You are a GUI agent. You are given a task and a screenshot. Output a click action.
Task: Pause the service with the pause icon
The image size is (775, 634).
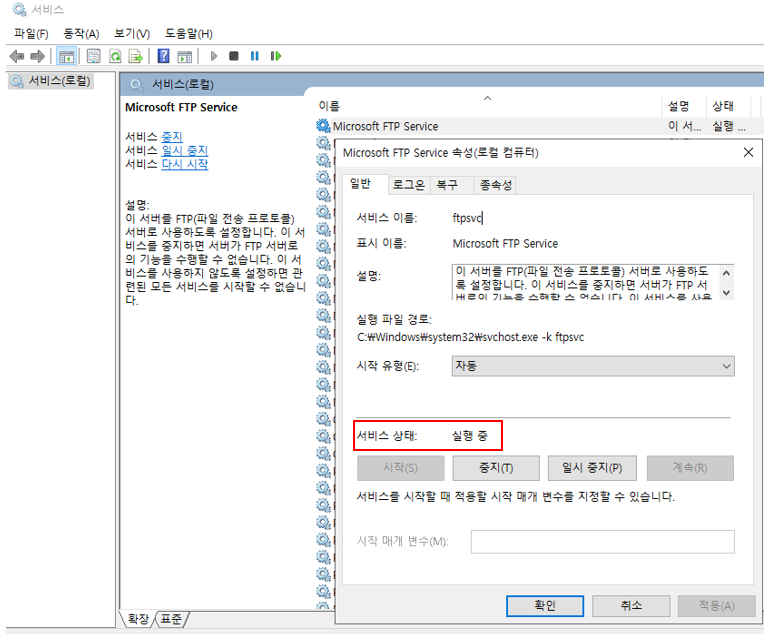255,56
